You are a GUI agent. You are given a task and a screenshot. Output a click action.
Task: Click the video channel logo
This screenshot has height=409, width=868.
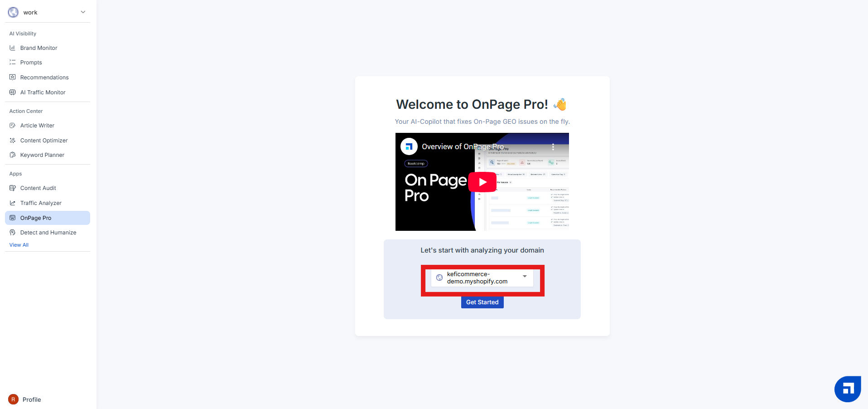pos(409,146)
